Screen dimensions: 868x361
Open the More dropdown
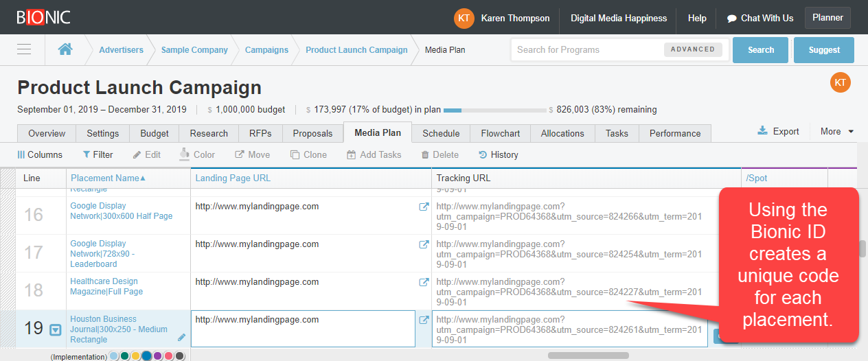coord(836,131)
